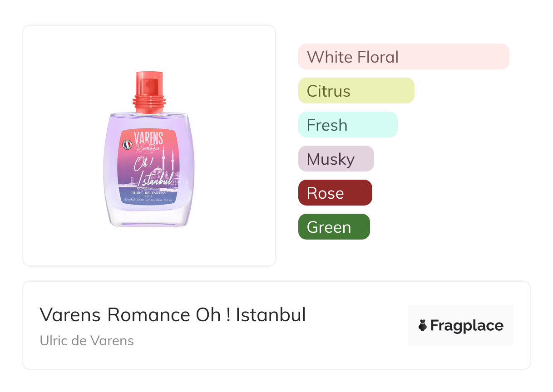Open the Ulric de Varens brand link

[87, 341]
